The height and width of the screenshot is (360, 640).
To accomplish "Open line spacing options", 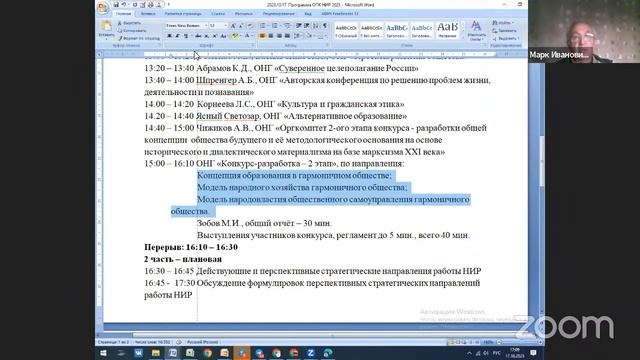I will click(x=298, y=36).
